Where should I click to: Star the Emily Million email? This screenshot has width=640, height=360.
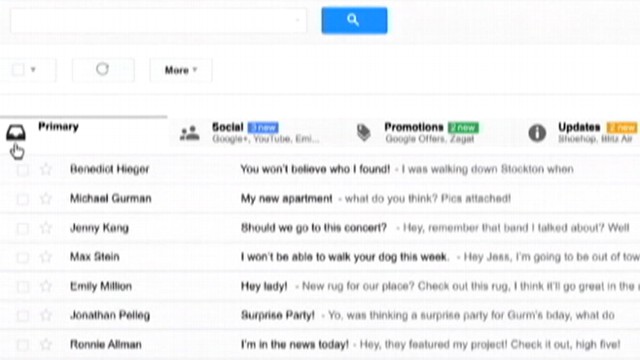coord(46,286)
